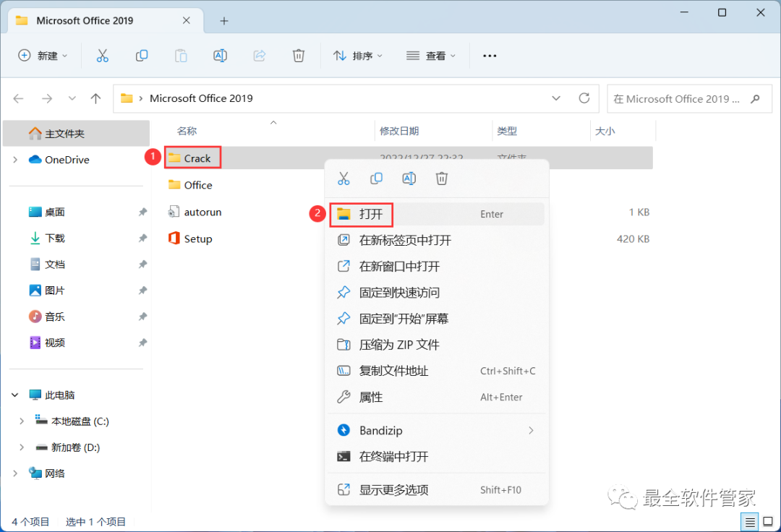Click the Cut icon in the context menu
The width and height of the screenshot is (781, 532).
click(x=343, y=178)
